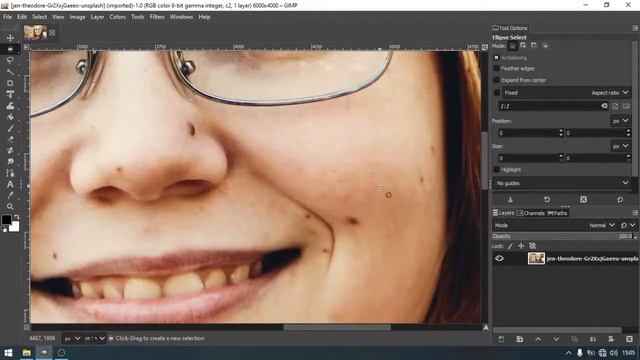The height and width of the screenshot is (360, 640).
Task: Open the Filters menu
Action: pos(157,17)
